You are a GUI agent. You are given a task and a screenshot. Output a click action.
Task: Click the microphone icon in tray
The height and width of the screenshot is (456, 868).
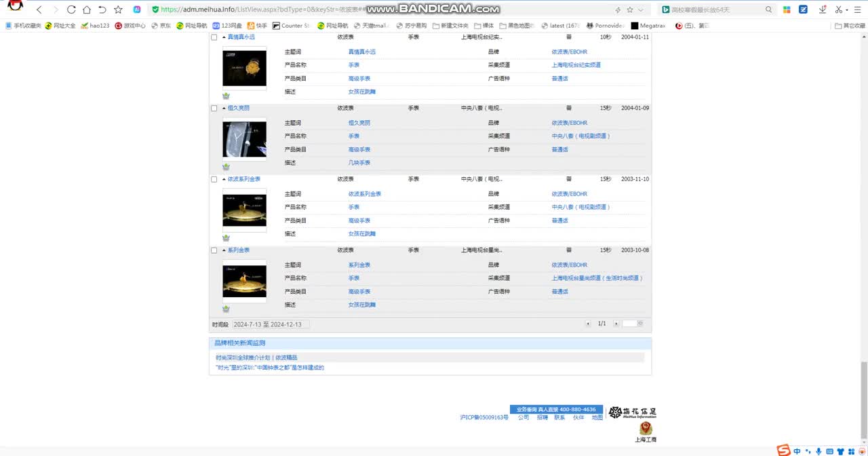(818, 451)
